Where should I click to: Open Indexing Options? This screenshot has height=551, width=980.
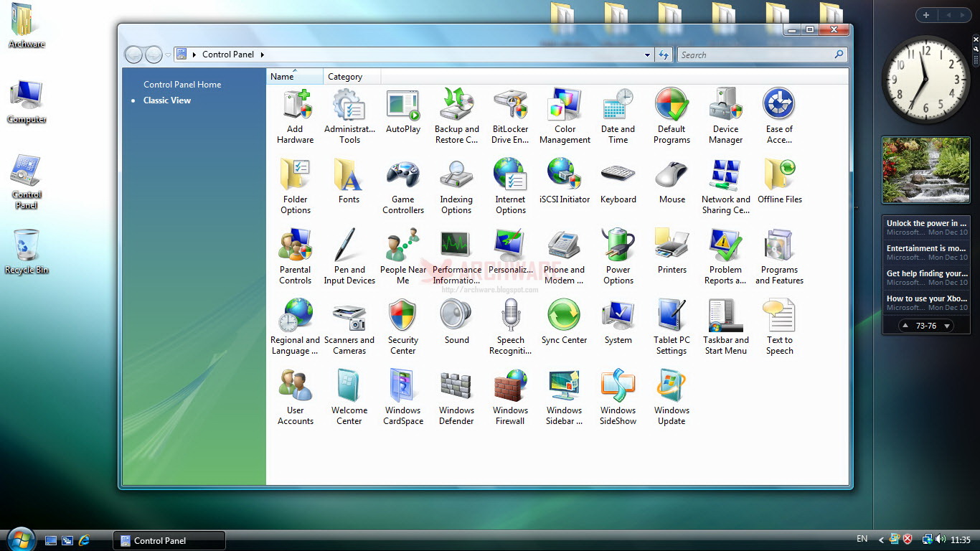click(457, 187)
